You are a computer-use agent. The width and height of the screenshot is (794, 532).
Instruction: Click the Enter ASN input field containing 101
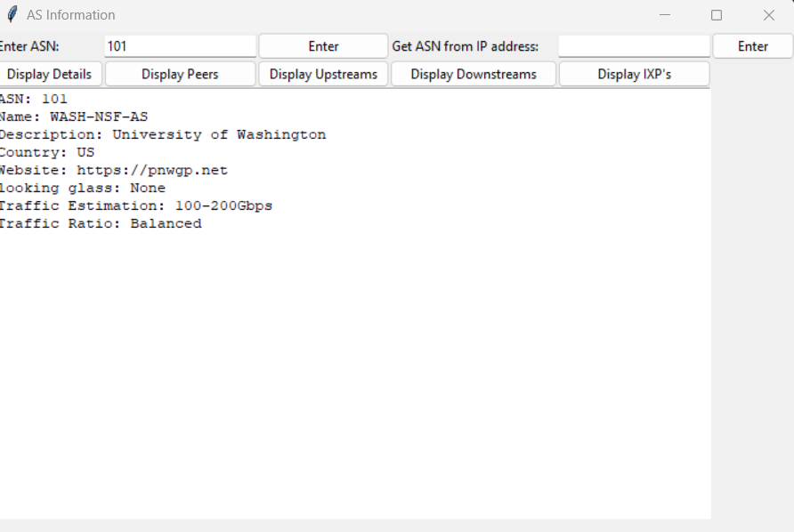point(180,46)
